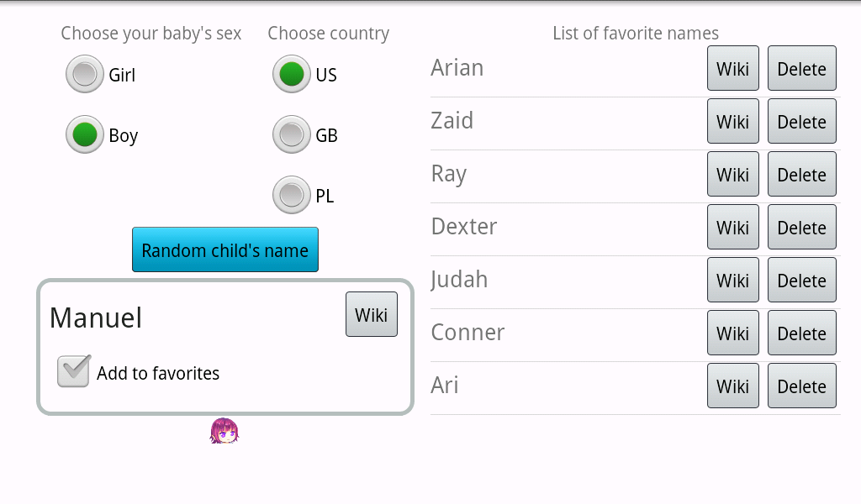Viewport: 861px width, 504px height.
Task: Choose GB as country
Action: tap(292, 135)
